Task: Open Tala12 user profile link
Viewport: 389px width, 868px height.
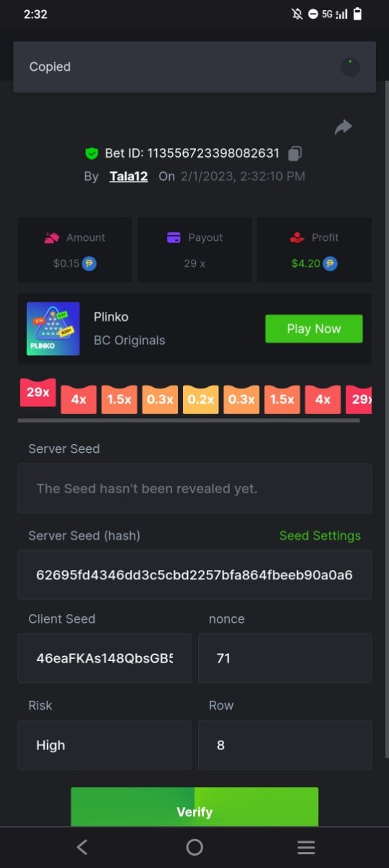Action: pos(129,176)
